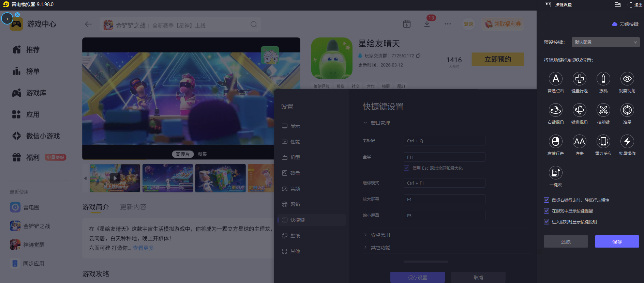Toggle 鼠标右键行走时降低行走惯性 checkbox
Screen dimensions: 644x283
[546, 200]
